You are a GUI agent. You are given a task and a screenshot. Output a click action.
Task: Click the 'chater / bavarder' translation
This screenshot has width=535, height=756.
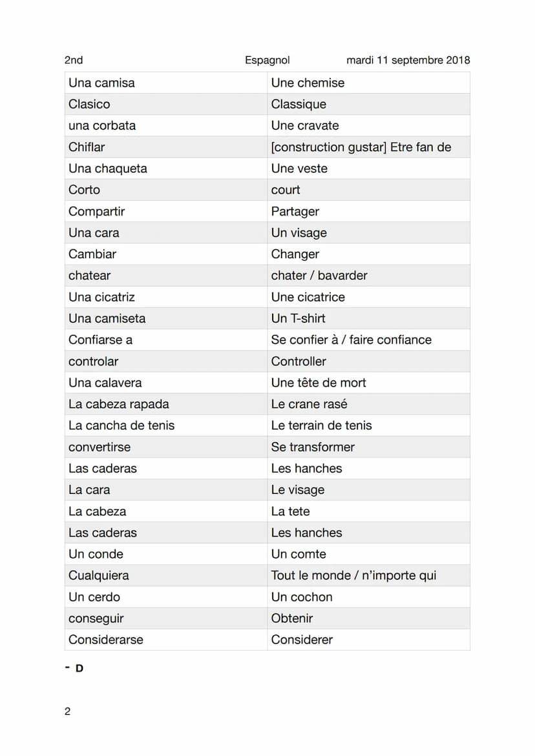tap(319, 275)
